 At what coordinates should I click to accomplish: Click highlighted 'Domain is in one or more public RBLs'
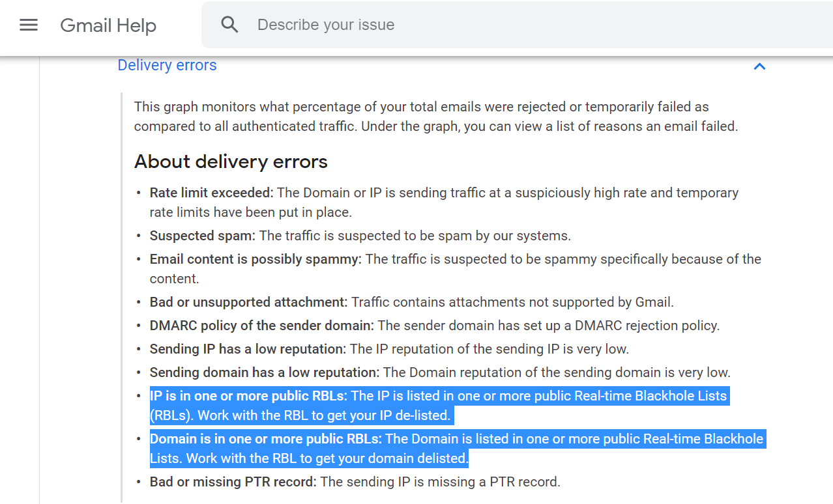coord(266,439)
